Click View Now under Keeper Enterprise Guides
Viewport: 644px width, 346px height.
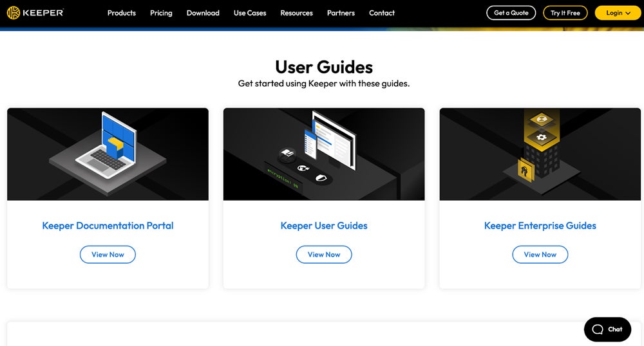[x=540, y=255]
